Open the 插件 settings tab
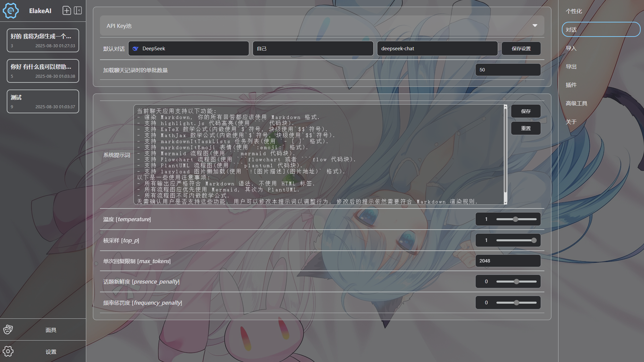 click(x=571, y=85)
